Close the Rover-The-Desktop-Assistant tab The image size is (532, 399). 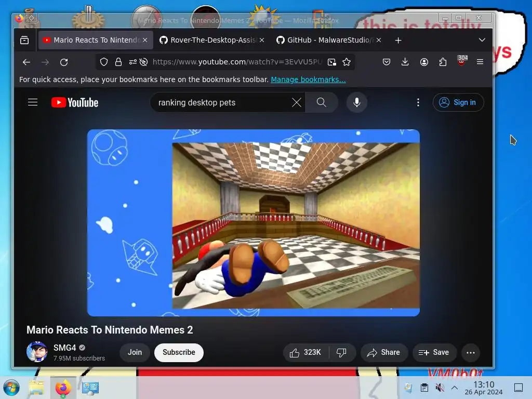tap(262, 40)
